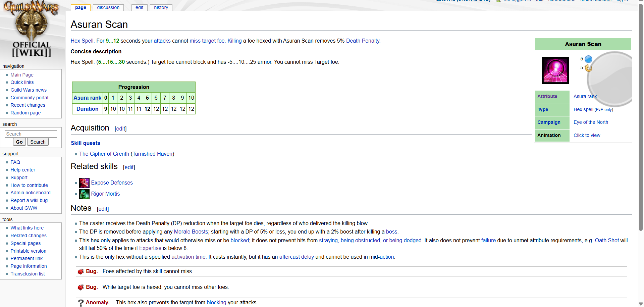Screen dimensions: 644x307
Task: Click the Rigor Mortis skill icon
Action: (x=84, y=194)
